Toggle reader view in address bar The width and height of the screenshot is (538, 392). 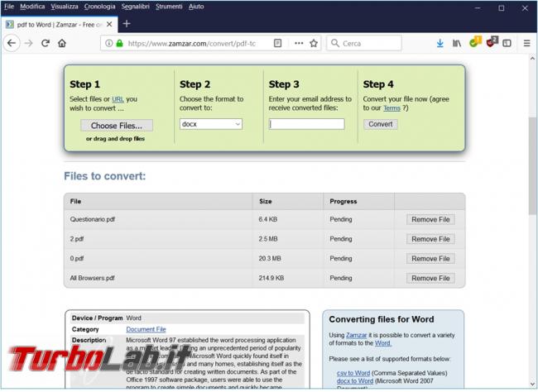tap(277, 43)
